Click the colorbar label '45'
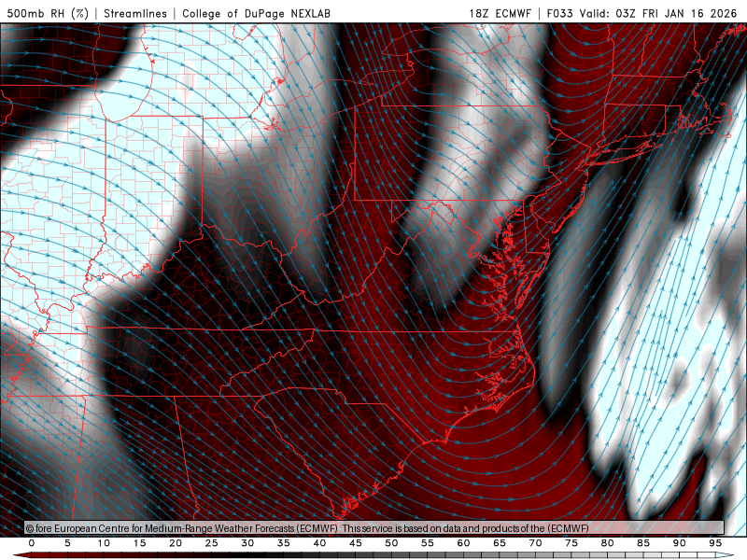Screen dimensions: 747x560 [x=356, y=543]
